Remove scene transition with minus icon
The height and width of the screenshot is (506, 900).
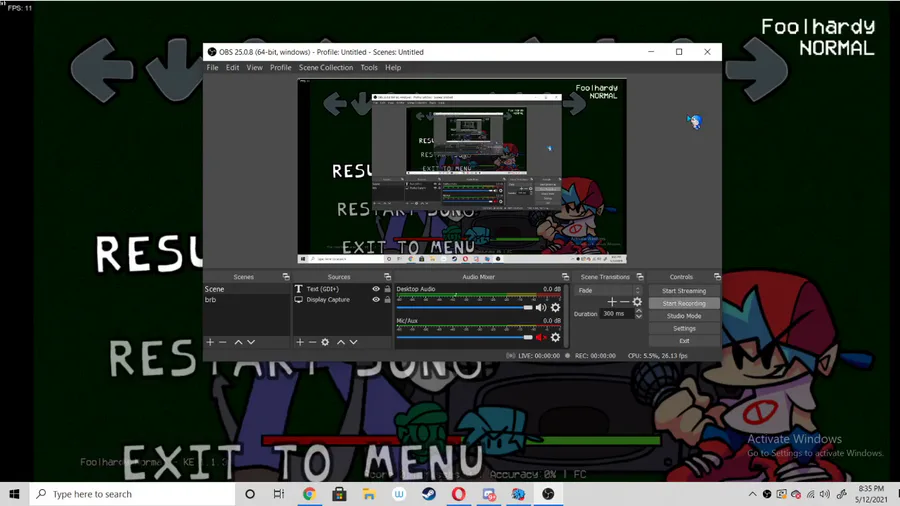pos(624,302)
